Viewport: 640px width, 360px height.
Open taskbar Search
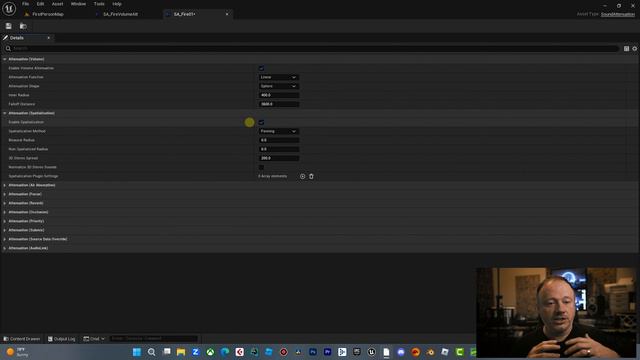(151, 352)
